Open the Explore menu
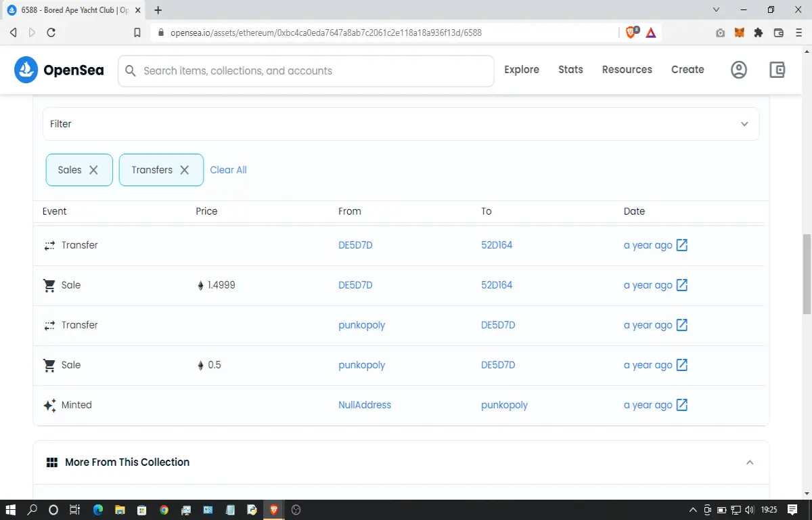Screen dimensions: 812x520 point(522,70)
